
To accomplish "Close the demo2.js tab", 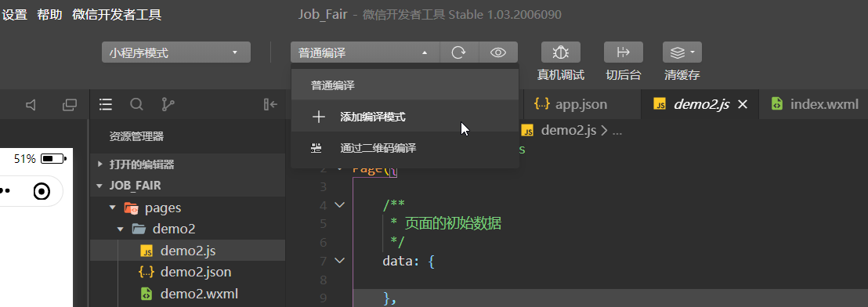I will pos(743,104).
